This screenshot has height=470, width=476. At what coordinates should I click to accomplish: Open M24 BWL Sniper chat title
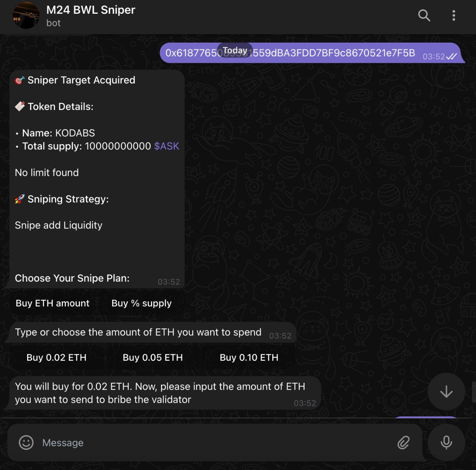point(91,10)
